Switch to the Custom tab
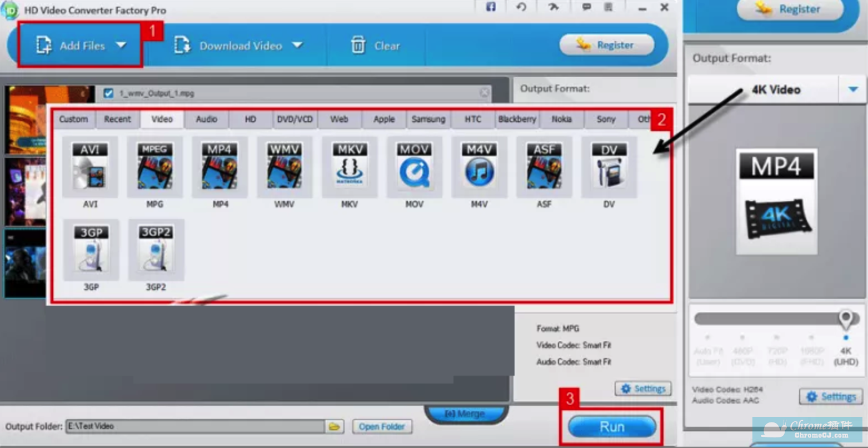Screen dimensions: 868x448 (x=73, y=119)
